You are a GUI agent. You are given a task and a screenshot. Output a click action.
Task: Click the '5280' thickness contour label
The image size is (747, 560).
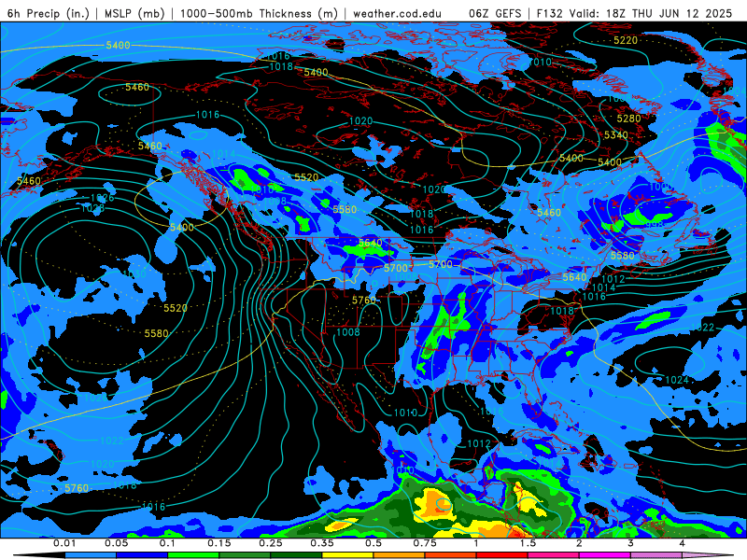(x=628, y=119)
